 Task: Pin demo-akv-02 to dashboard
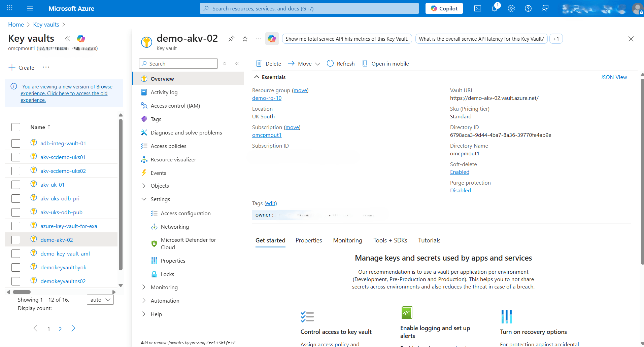pyautogui.click(x=231, y=39)
